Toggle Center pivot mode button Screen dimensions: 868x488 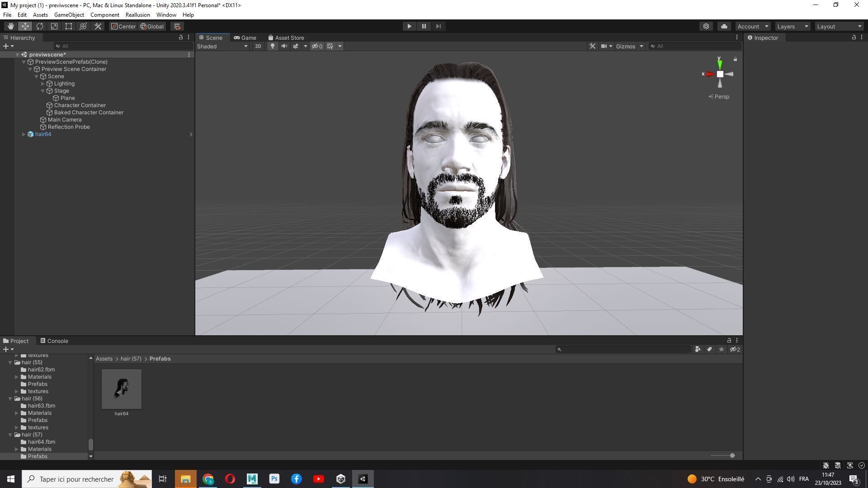[x=123, y=26]
